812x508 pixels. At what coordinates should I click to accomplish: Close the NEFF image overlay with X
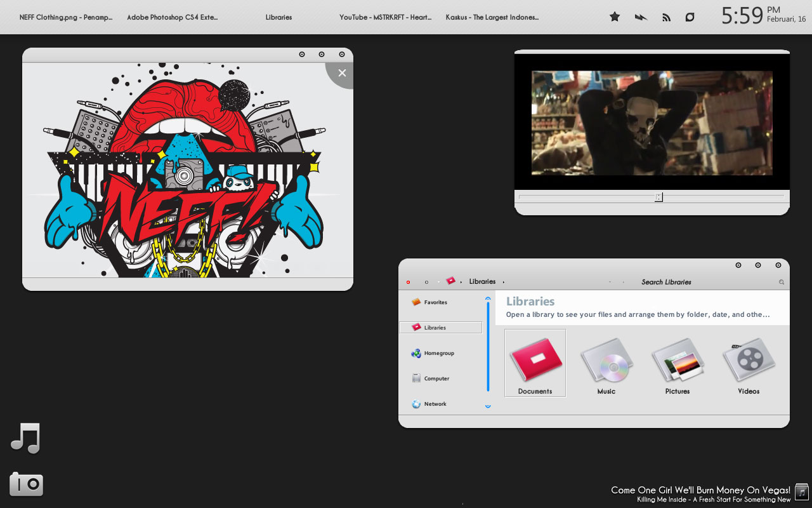[x=342, y=73]
